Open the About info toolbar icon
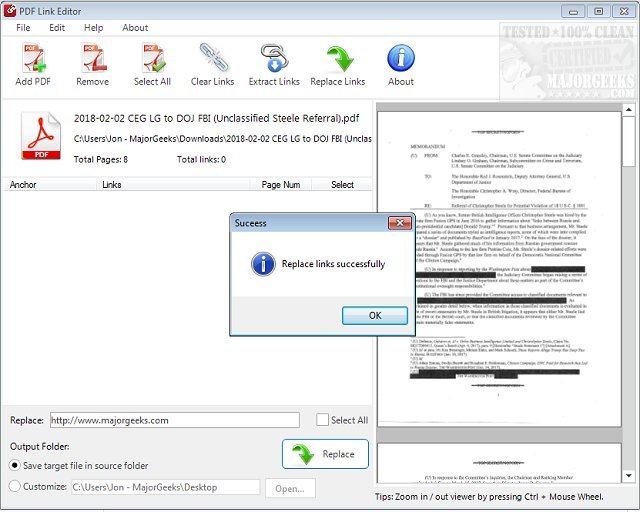Image resolution: width=640 pixels, height=512 pixels. pyautogui.click(x=401, y=58)
